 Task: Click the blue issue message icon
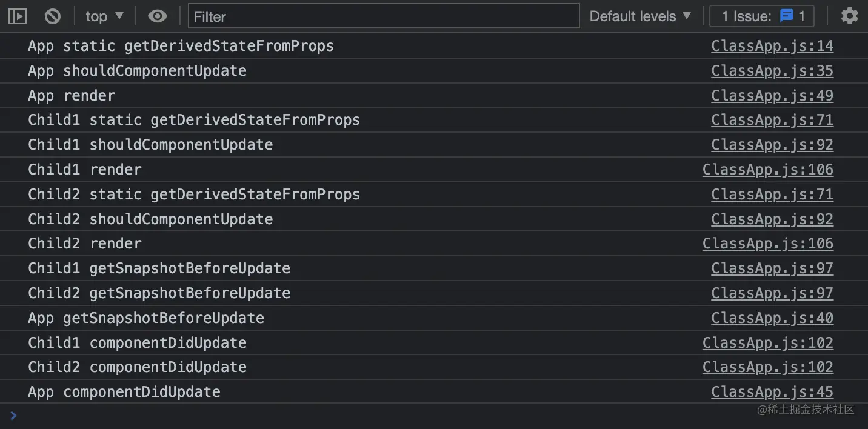786,16
